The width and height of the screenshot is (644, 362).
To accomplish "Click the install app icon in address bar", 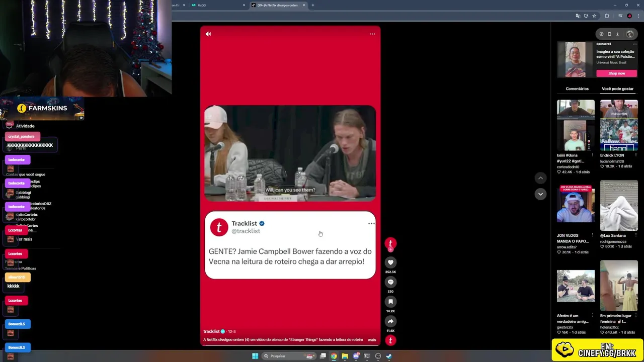I will point(586,16).
